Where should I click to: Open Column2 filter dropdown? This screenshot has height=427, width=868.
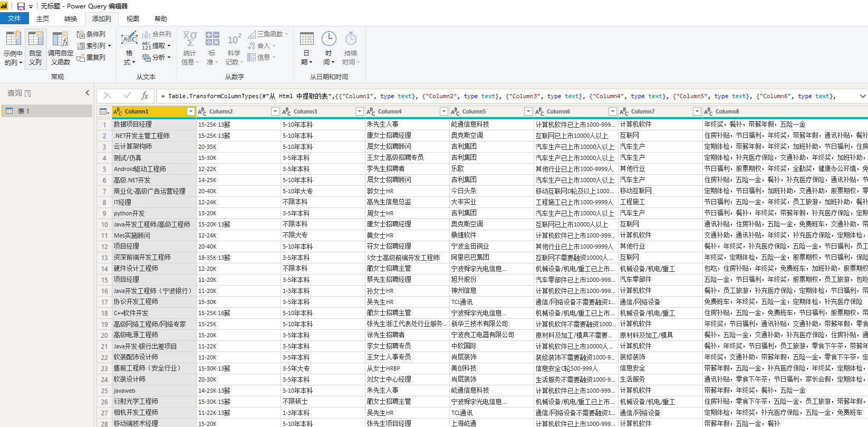point(275,111)
